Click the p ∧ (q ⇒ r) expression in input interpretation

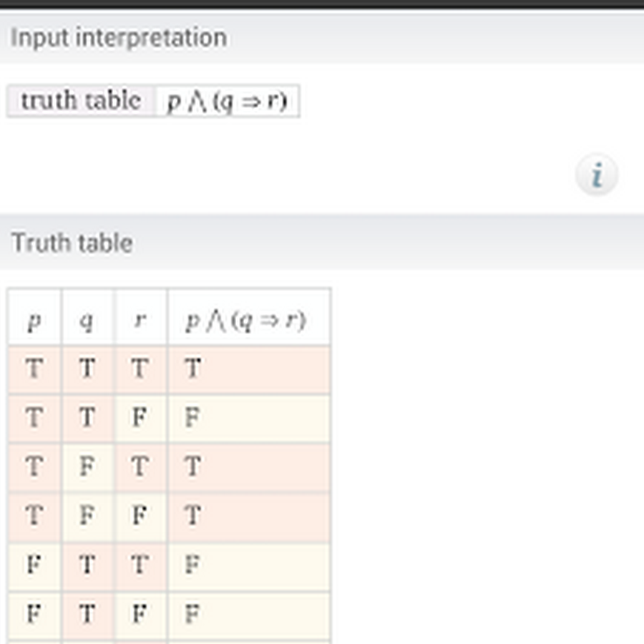click(x=227, y=101)
